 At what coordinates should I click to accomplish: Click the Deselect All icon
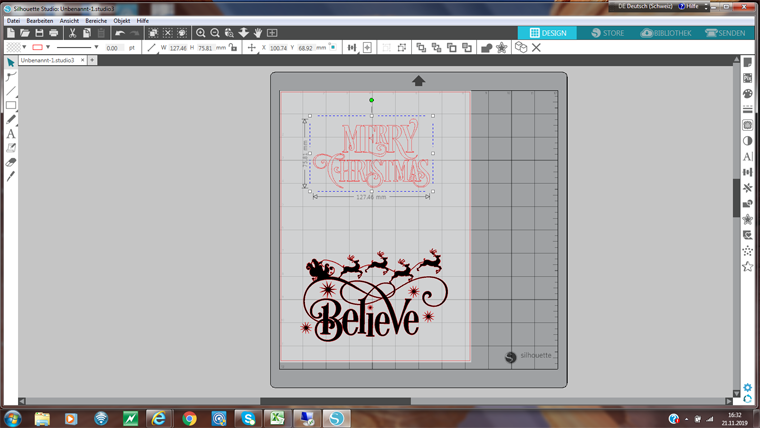coord(168,33)
